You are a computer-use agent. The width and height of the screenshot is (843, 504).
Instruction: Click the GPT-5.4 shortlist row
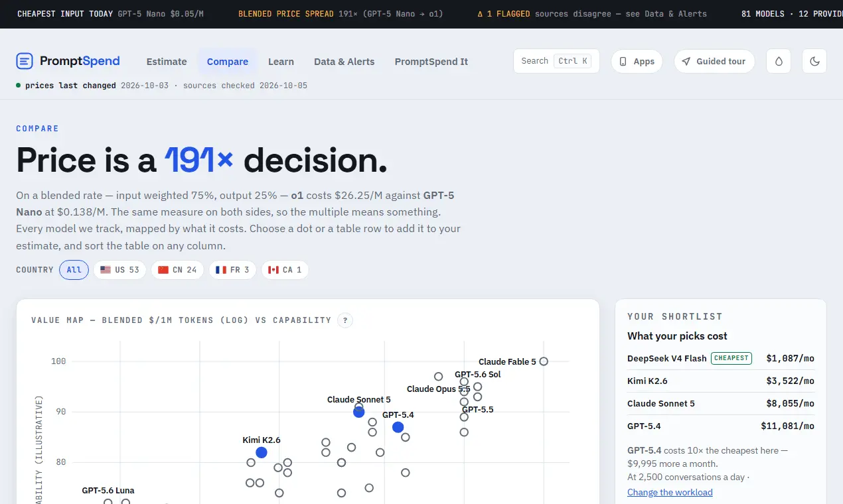[x=721, y=426]
